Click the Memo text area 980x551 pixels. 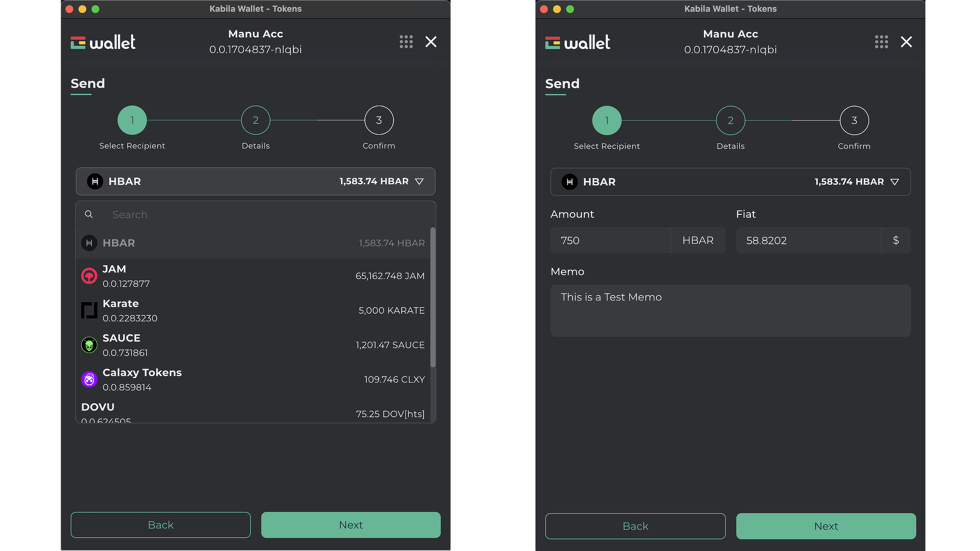click(730, 310)
